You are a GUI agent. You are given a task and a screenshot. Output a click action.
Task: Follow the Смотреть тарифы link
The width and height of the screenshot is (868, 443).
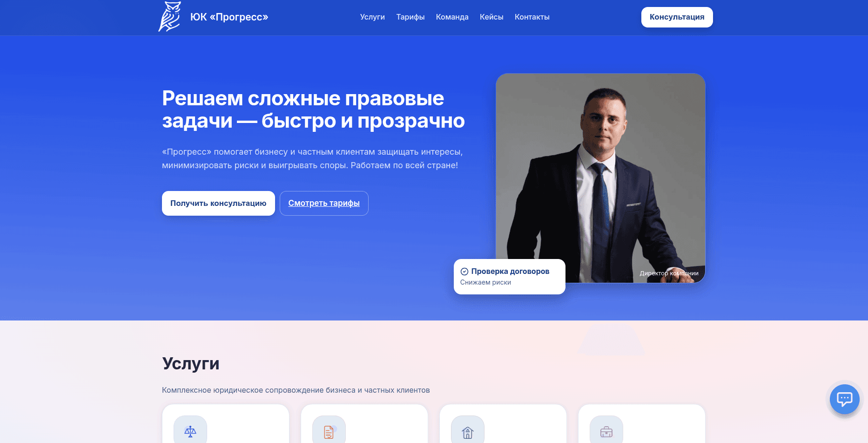tap(324, 203)
